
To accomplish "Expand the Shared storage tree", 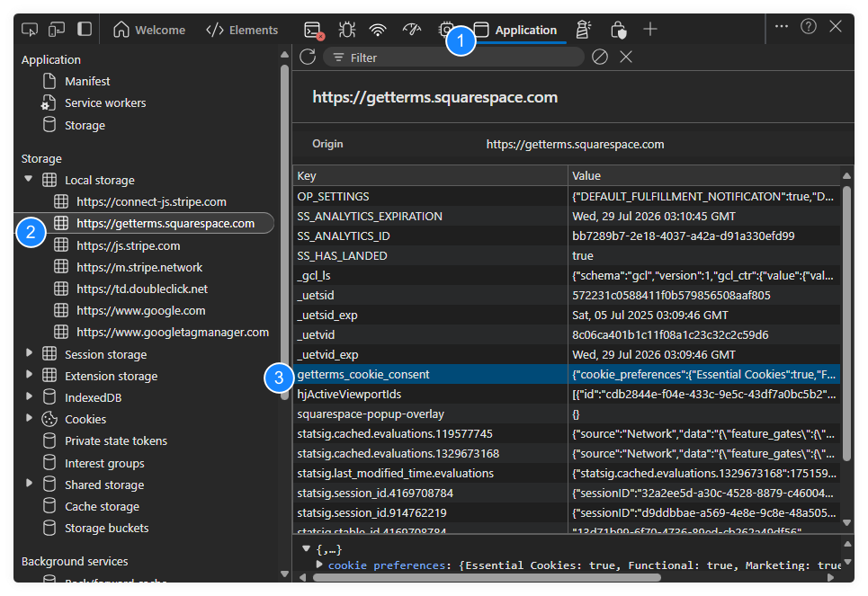I will tap(29, 483).
